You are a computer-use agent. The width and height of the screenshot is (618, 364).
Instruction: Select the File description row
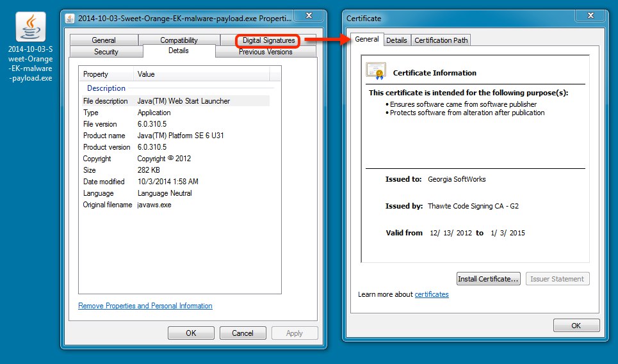(175, 100)
